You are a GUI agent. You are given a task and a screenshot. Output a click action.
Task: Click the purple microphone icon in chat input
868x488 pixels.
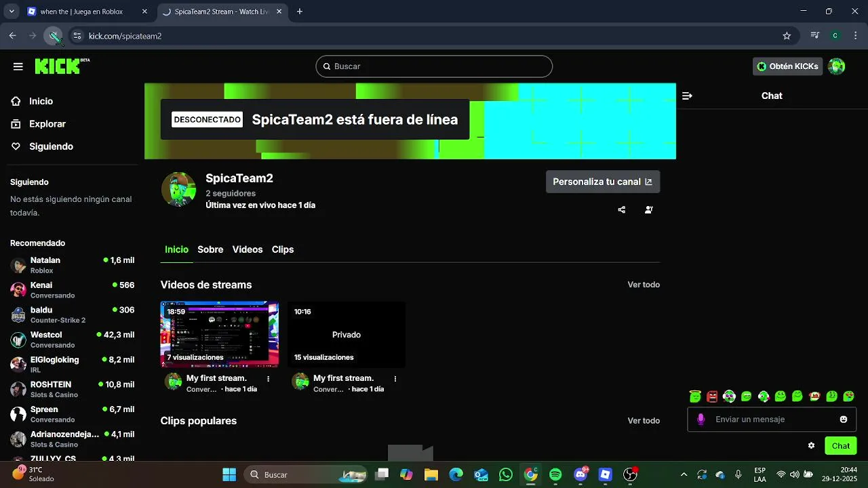pyautogui.click(x=701, y=420)
